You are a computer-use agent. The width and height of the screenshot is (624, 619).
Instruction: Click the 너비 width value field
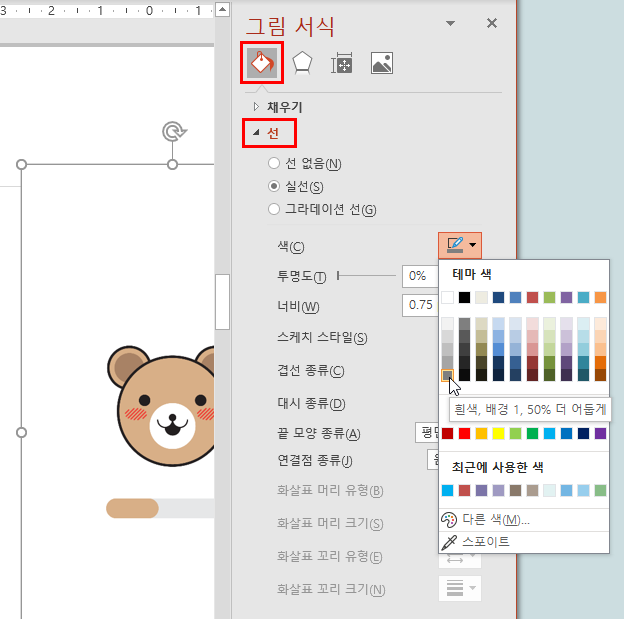coord(419,305)
